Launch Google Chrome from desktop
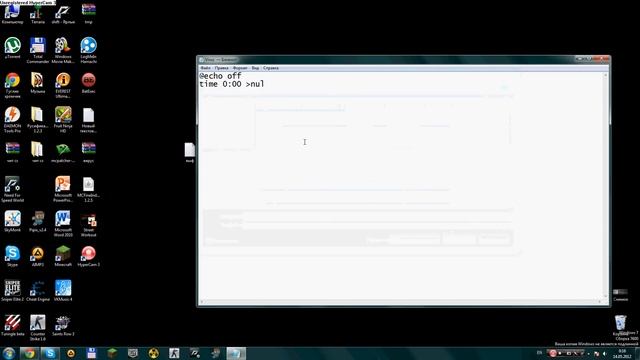 coord(12,85)
